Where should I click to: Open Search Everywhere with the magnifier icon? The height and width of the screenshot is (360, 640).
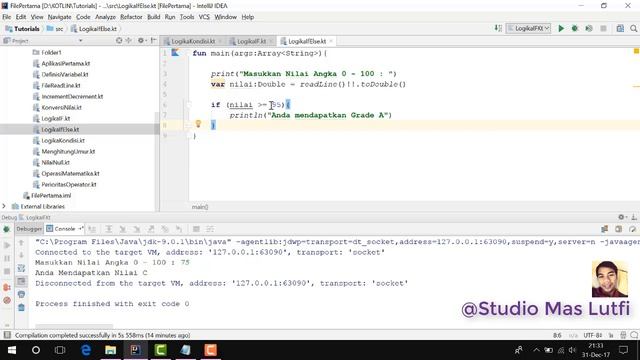pyautogui.click(x=633, y=29)
